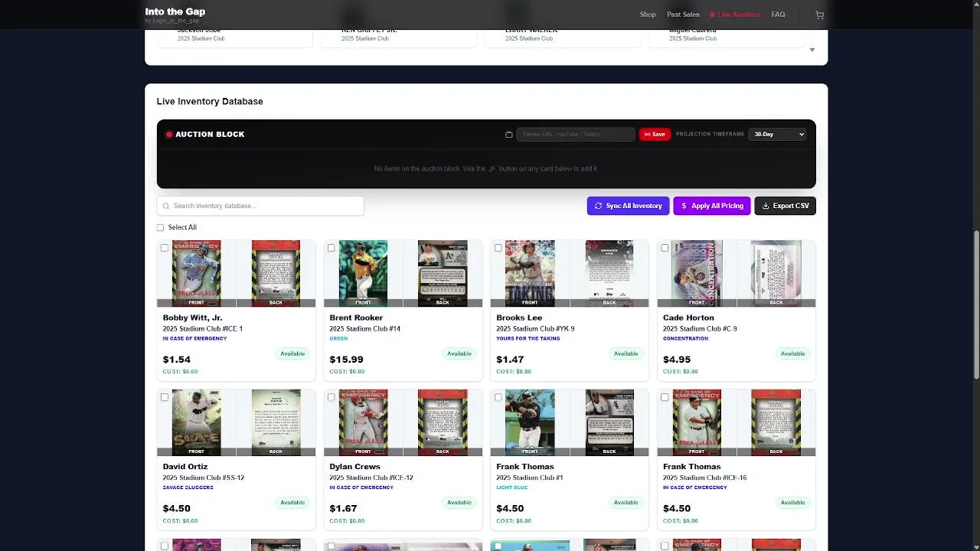Open the Shop nav item
Viewport: 980px width, 551px height.
point(648,15)
